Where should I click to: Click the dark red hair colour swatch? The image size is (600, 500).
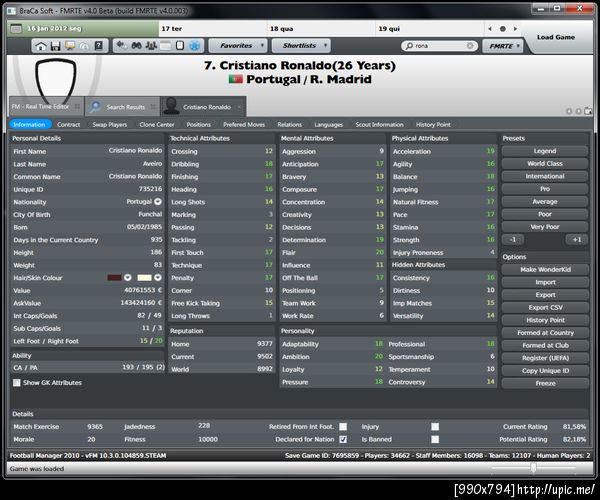114,277
